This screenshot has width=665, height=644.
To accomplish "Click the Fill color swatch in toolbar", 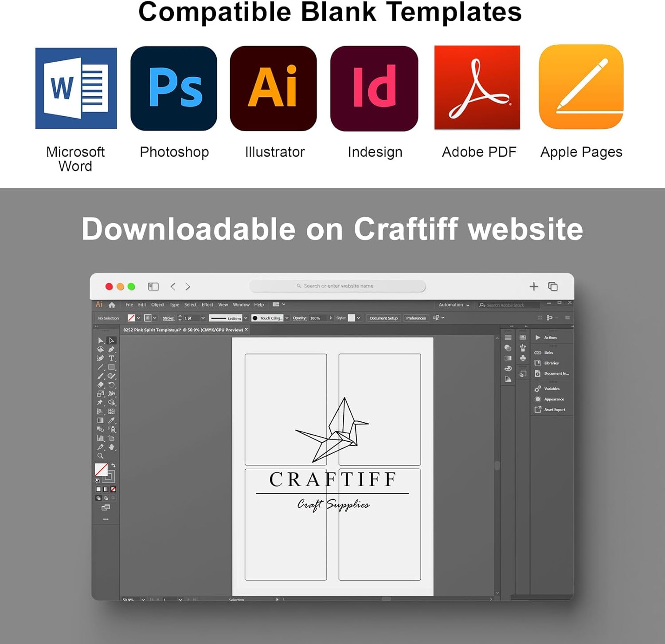I will coord(101,470).
